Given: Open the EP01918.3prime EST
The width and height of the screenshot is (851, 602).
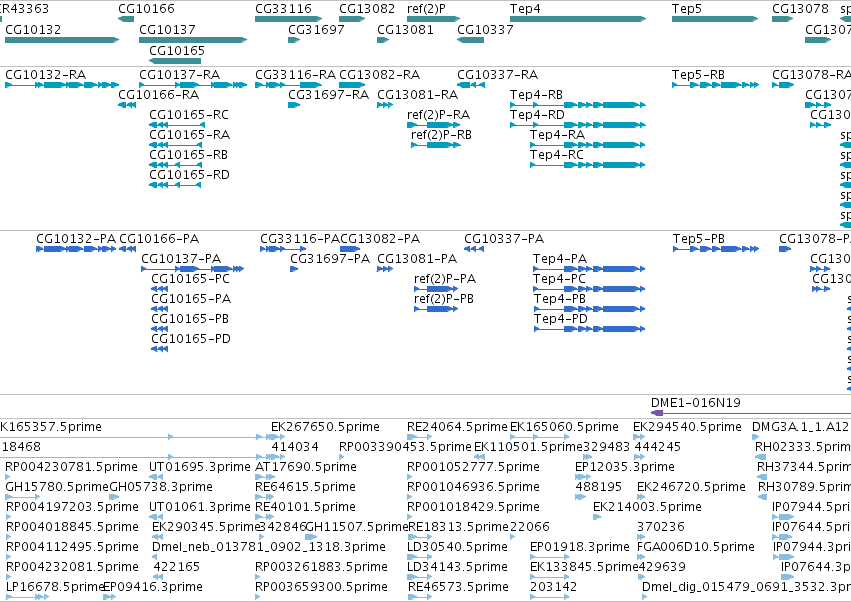Looking at the screenshot, I should point(549,557).
